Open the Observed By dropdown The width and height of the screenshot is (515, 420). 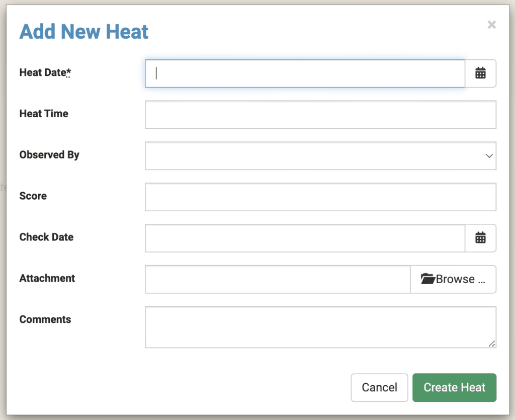coord(320,155)
